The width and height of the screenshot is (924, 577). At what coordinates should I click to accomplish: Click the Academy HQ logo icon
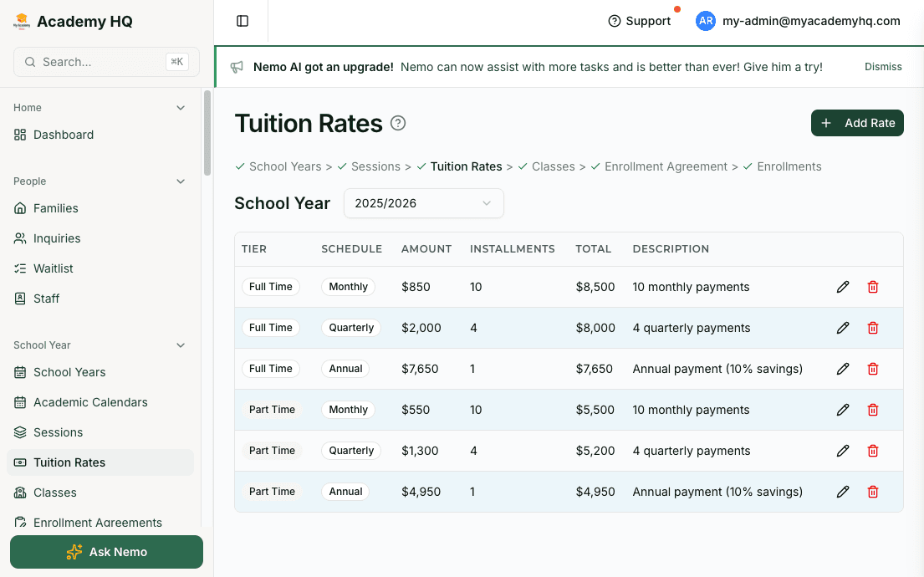tap(22, 22)
